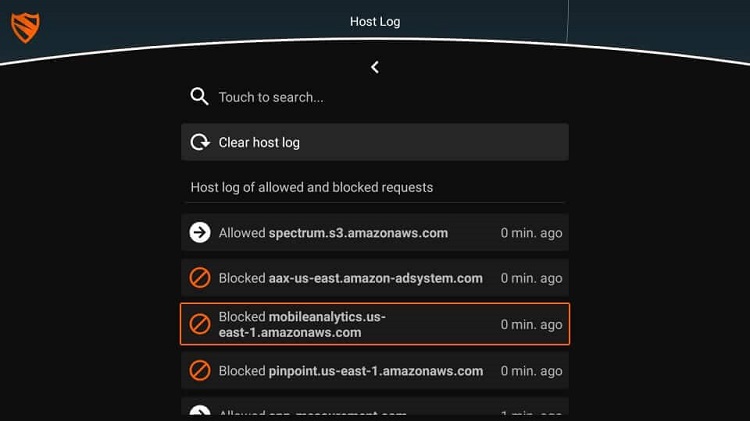
Task: Click blocked icon for aax-us-east.amazon-adsystem.com
Action: pos(199,278)
